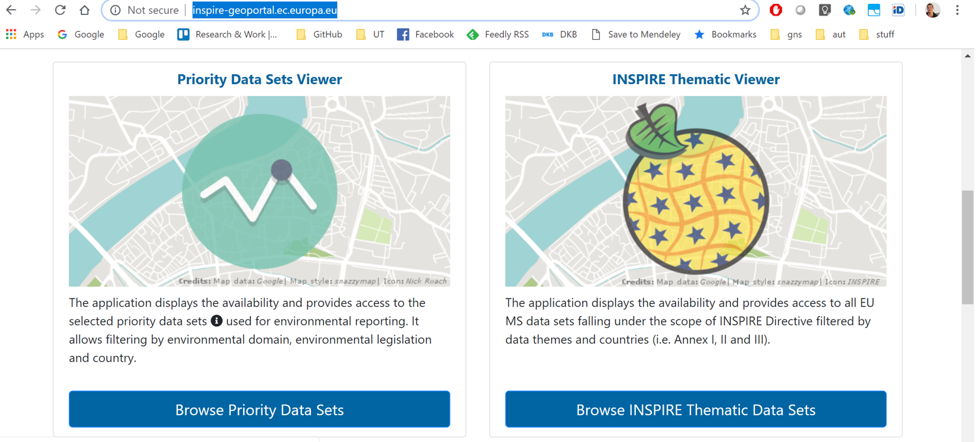
Task: Open the Facebook bookmark
Action: click(425, 35)
